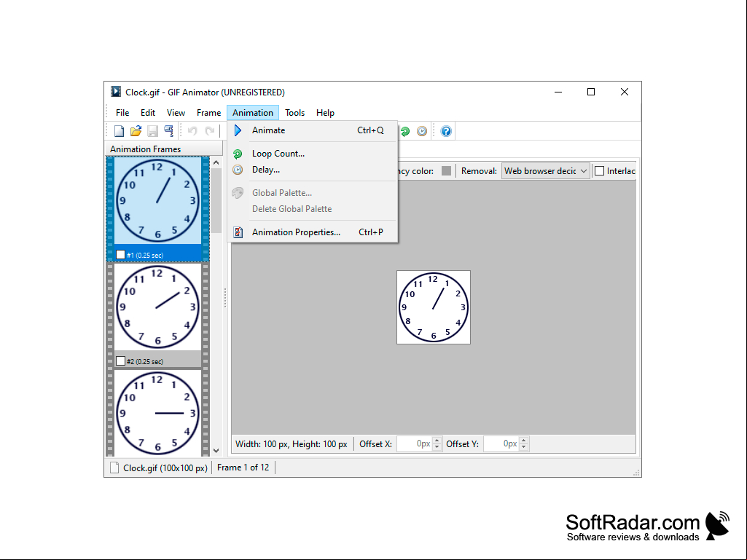Screen dimensions: 747x560
Task: Click the Save floppy disk toolbar icon
Action: (152, 131)
